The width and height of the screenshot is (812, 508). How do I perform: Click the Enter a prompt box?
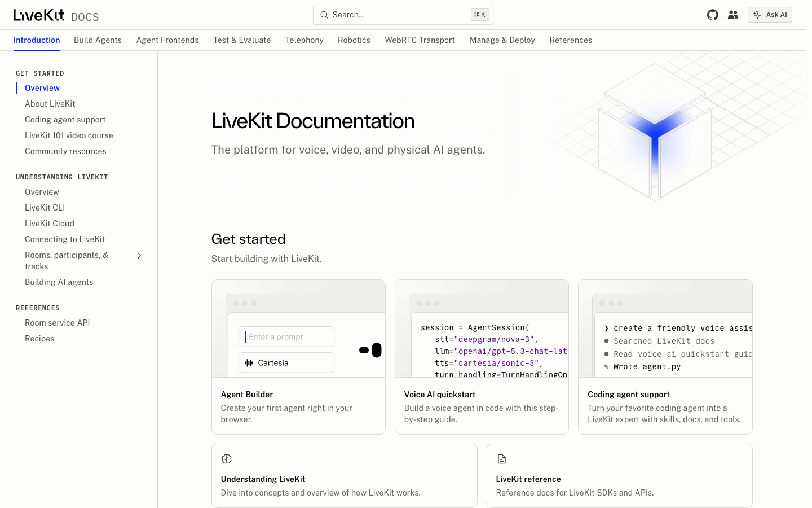(x=286, y=337)
